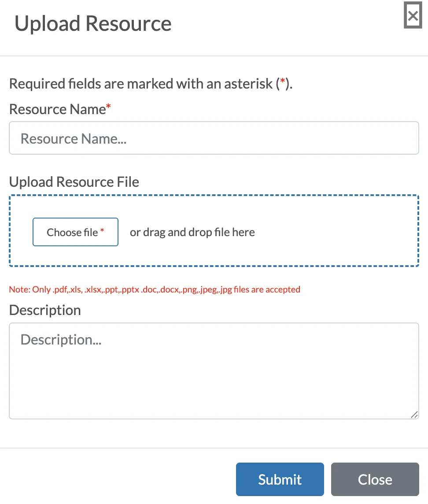Click the 'Upload Resource' dialog title
Image resolution: width=428 pixels, height=504 pixels.
point(93,24)
